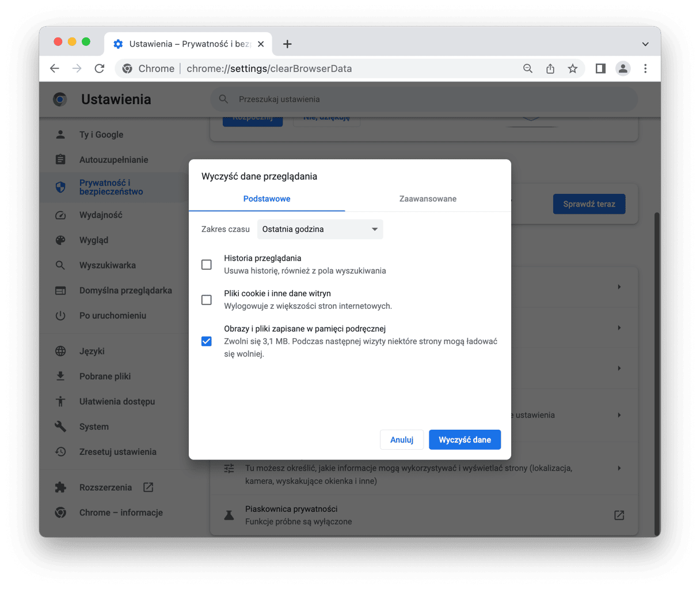Switch to the Zaawansowane tab
This screenshot has height=589, width=700.
pyautogui.click(x=428, y=199)
